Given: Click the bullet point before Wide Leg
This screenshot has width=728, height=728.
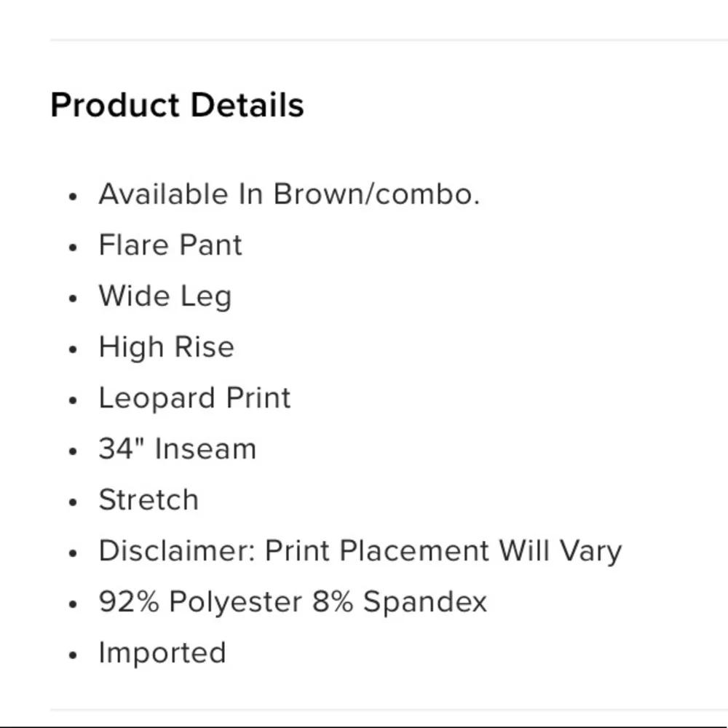Looking at the screenshot, I should 72,298.
